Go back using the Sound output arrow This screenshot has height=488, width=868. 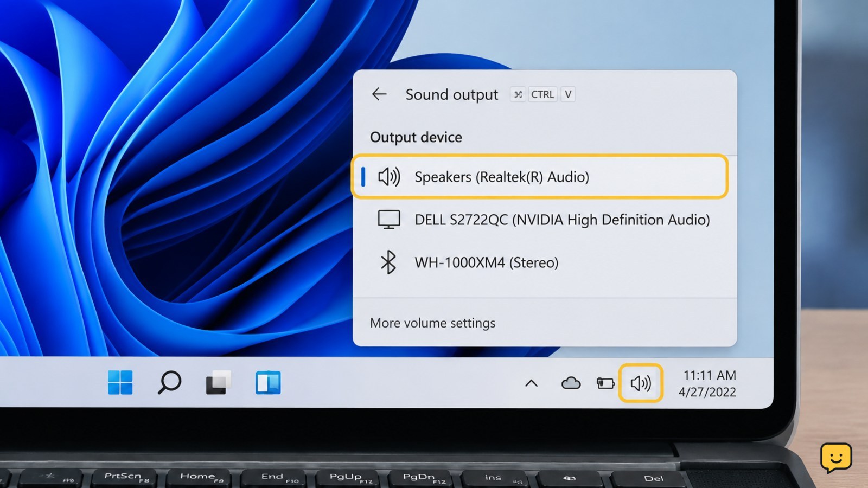point(379,94)
